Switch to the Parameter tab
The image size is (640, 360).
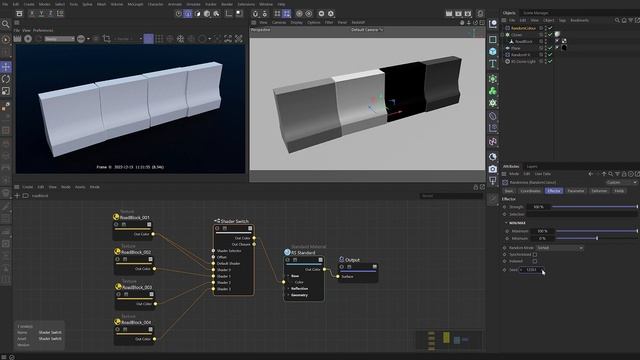(576, 191)
